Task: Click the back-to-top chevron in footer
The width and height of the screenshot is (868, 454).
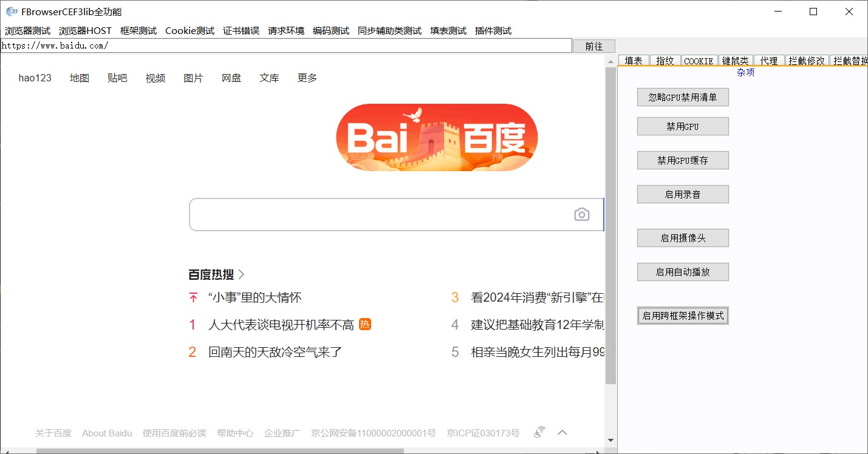Action: click(562, 433)
